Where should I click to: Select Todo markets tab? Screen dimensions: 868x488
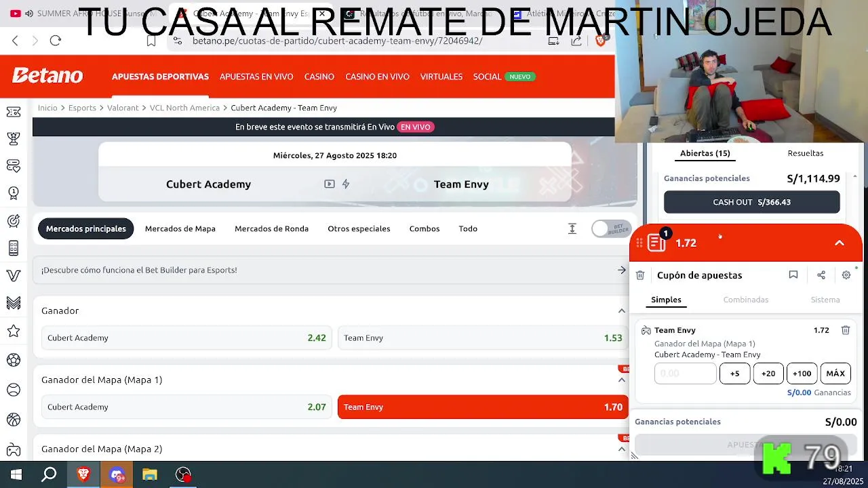[468, 228]
